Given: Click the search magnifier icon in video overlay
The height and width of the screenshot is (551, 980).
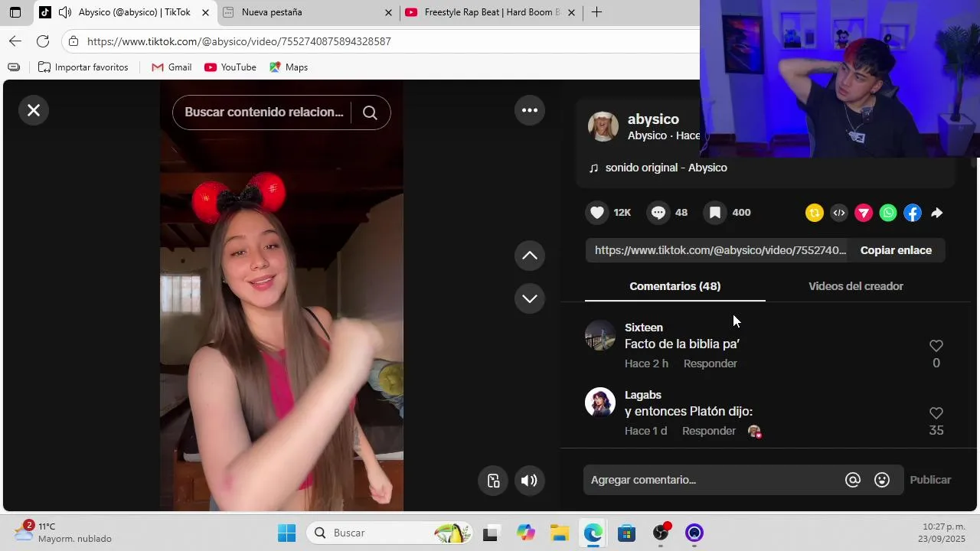Looking at the screenshot, I should click(x=370, y=112).
